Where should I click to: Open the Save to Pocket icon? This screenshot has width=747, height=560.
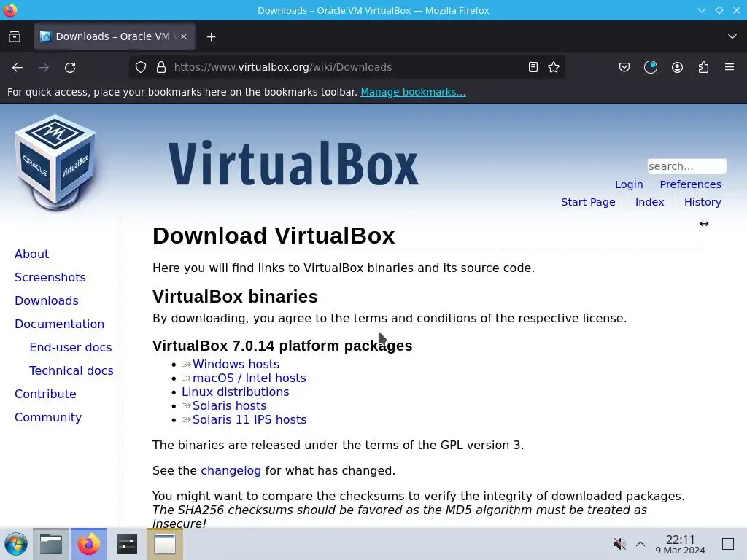coord(624,67)
